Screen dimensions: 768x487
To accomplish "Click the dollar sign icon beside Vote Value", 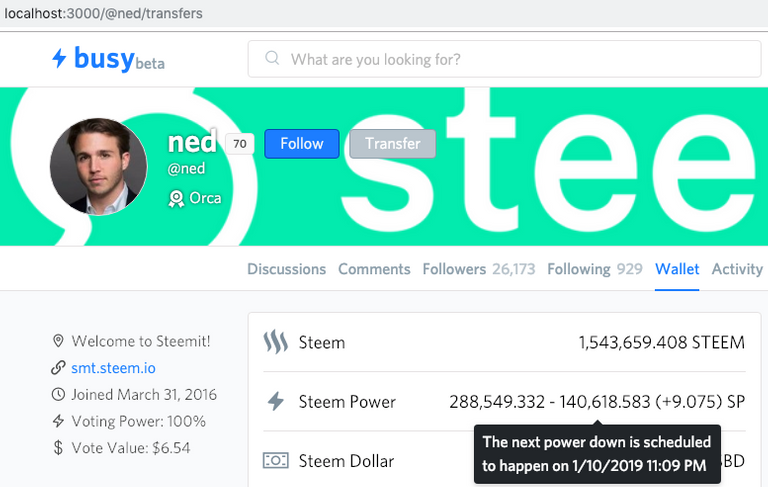I will tap(58, 448).
